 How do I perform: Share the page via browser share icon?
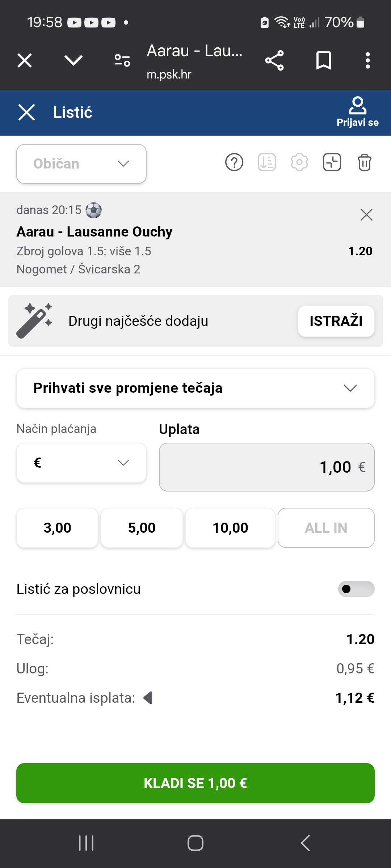(x=274, y=60)
